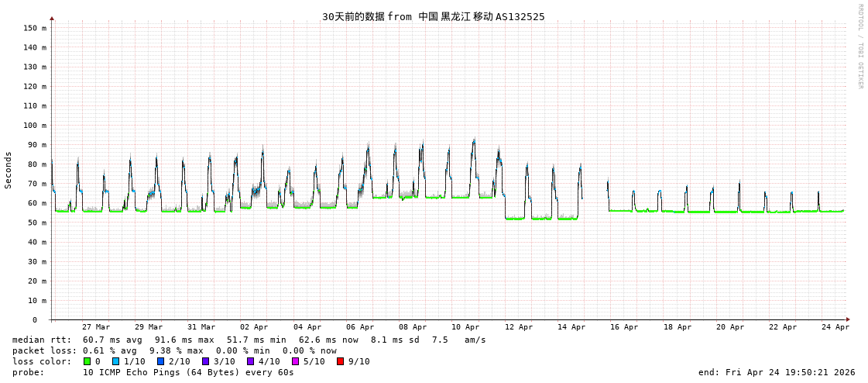The image size is (868, 383).
Task: Click the 16 Apr x-axis date label
Action: point(624,327)
